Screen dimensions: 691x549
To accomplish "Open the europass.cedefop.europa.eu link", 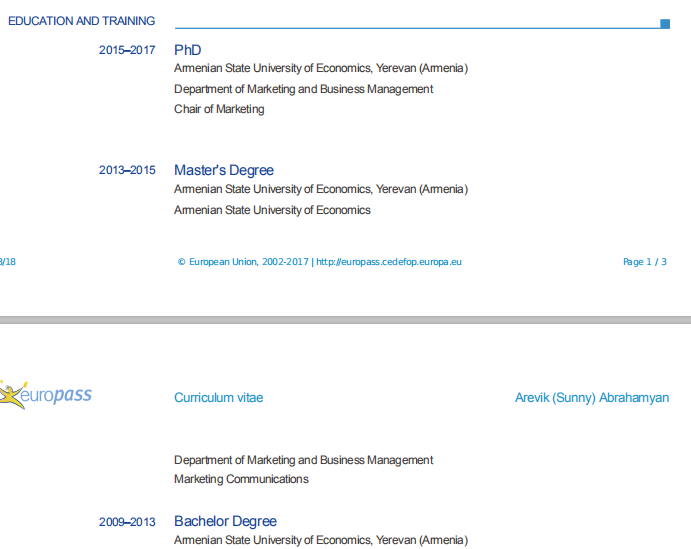I will point(389,262).
